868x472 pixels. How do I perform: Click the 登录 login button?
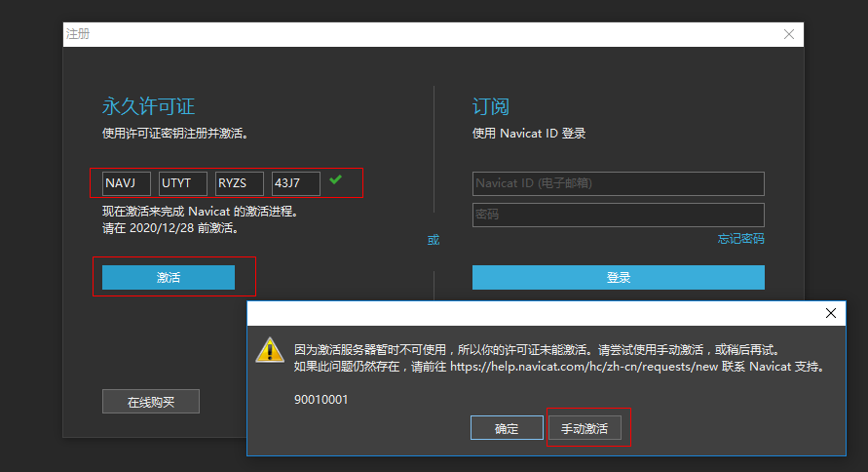click(619, 277)
